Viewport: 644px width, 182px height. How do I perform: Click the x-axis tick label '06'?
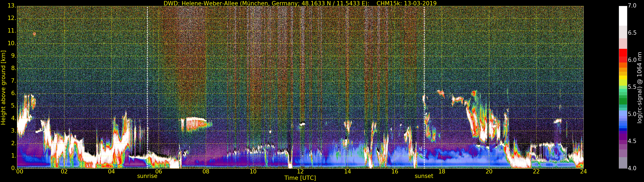tap(158, 172)
